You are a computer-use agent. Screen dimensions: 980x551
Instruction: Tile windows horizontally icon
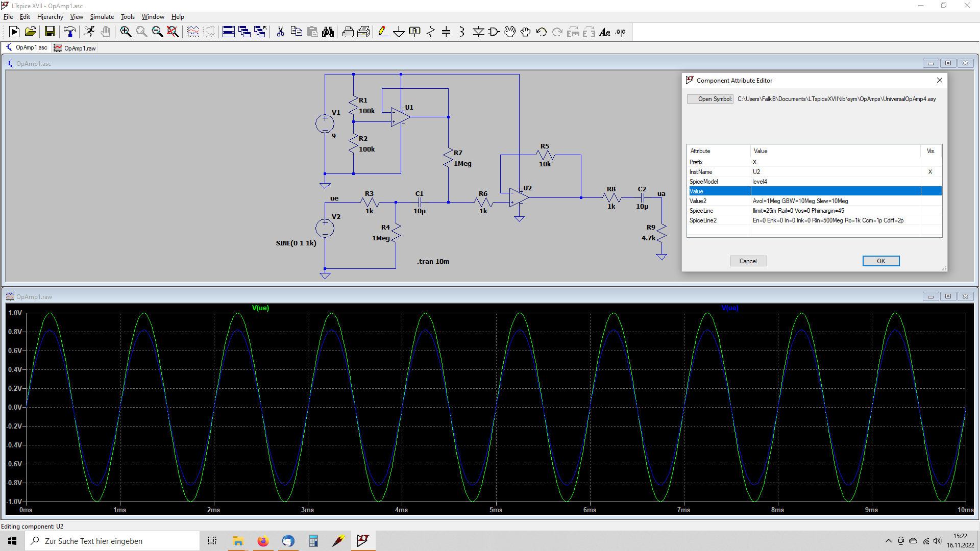coord(229,32)
